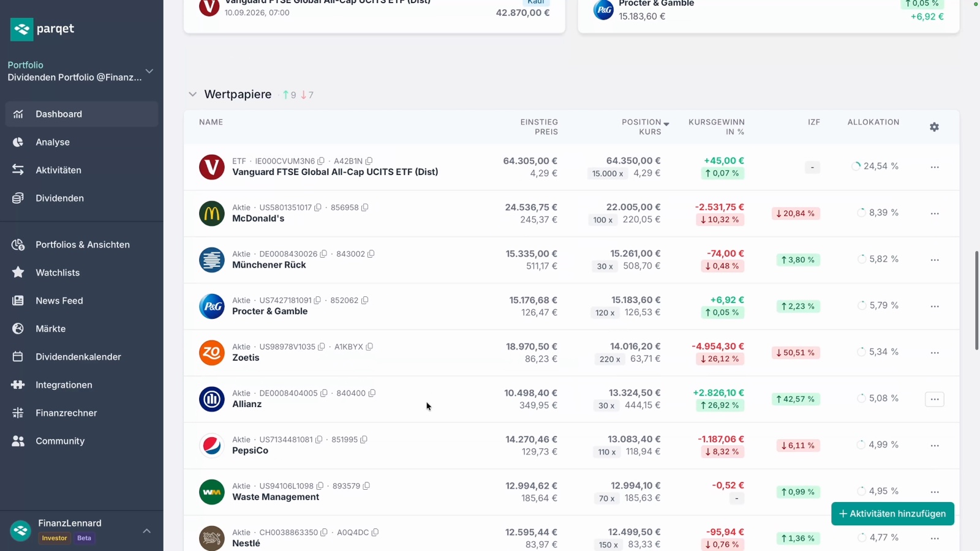Image resolution: width=980 pixels, height=551 pixels.
Task: Click the Name column header
Action: point(211,122)
